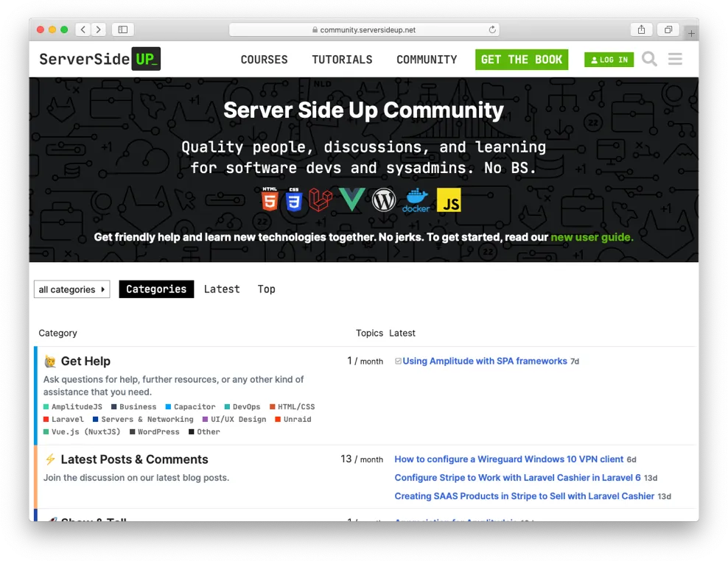This screenshot has height=561, width=728.
Task: Open Latest Posts & Comments category
Action: click(x=135, y=459)
